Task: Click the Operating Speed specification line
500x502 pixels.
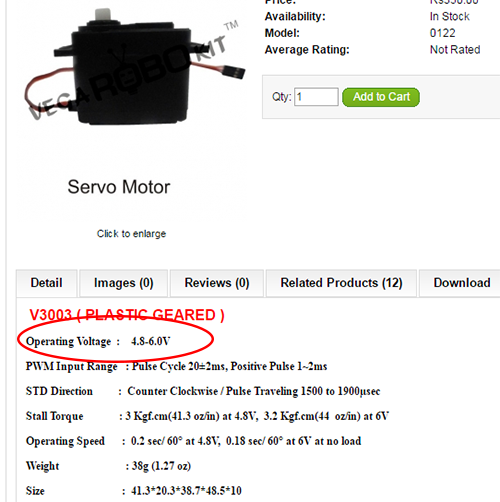Action: coord(194,441)
